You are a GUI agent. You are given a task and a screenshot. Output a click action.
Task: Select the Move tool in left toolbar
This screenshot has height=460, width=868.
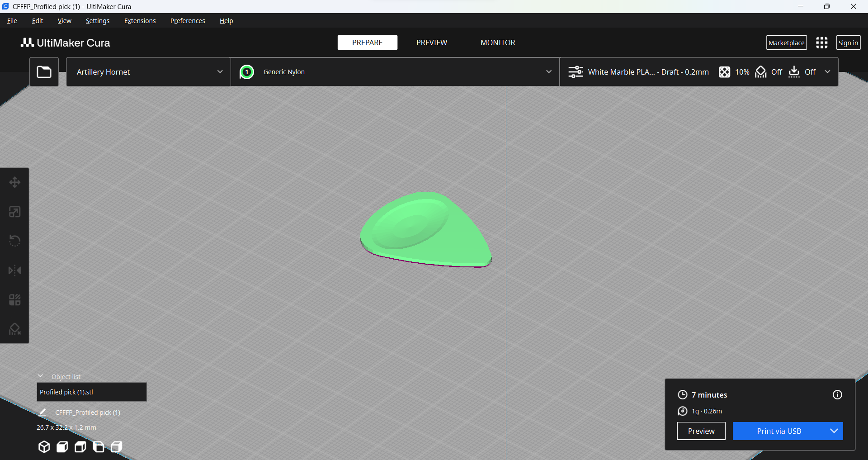click(14, 182)
